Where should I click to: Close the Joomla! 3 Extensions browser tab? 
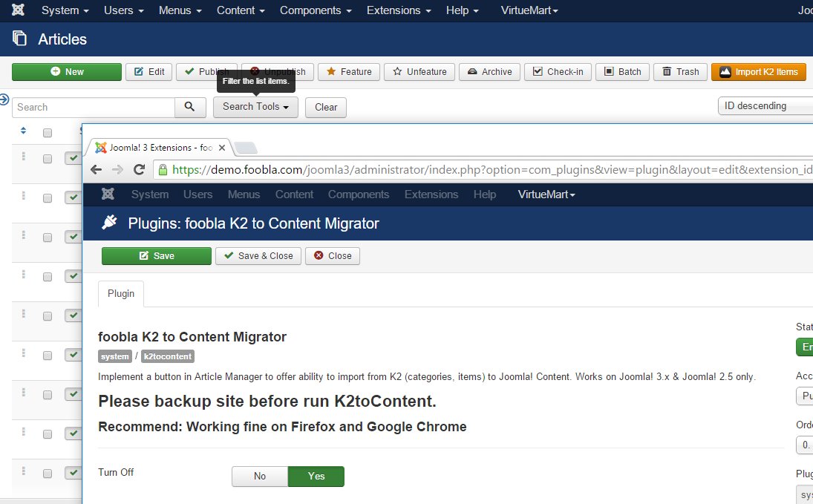coord(222,148)
